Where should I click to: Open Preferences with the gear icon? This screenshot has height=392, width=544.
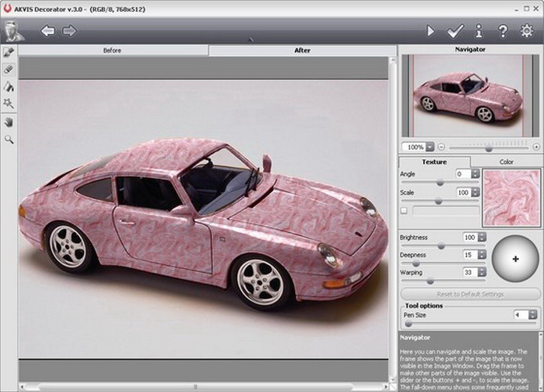point(527,31)
